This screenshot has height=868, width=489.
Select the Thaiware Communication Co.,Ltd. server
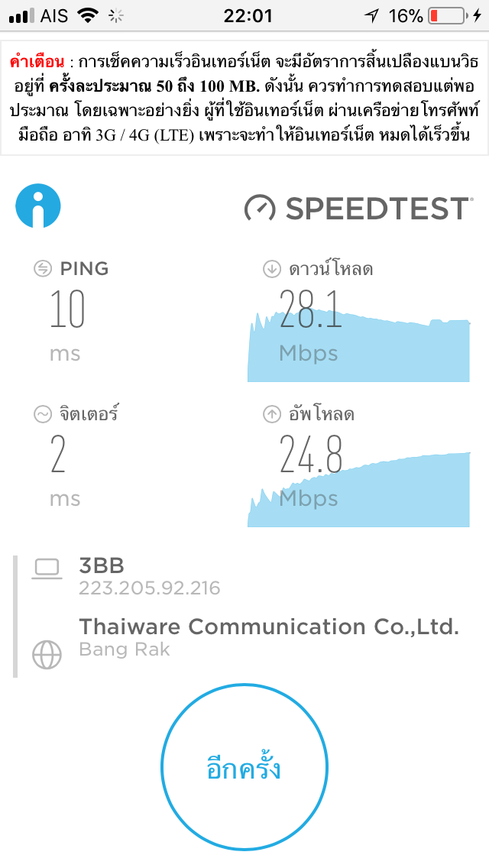(269, 627)
